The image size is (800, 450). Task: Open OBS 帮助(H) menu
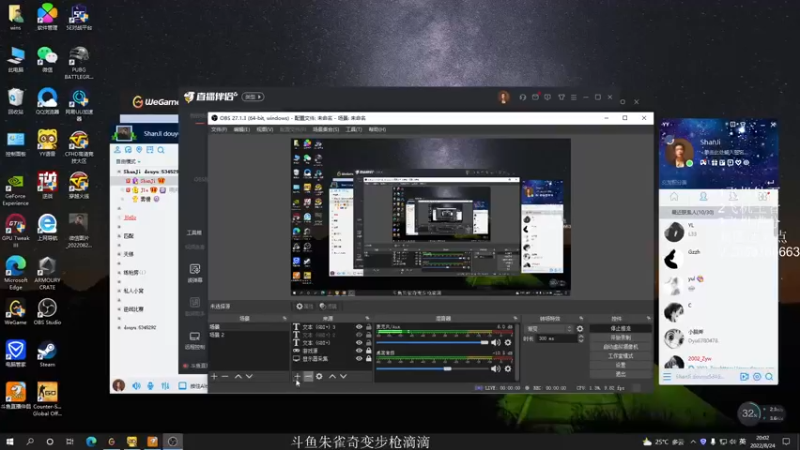point(377,130)
